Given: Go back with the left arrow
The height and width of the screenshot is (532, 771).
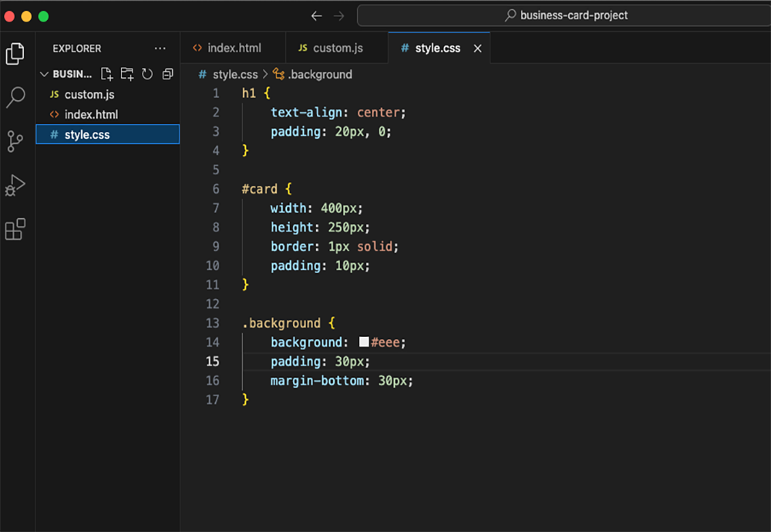Looking at the screenshot, I should click(x=317, y=15).
